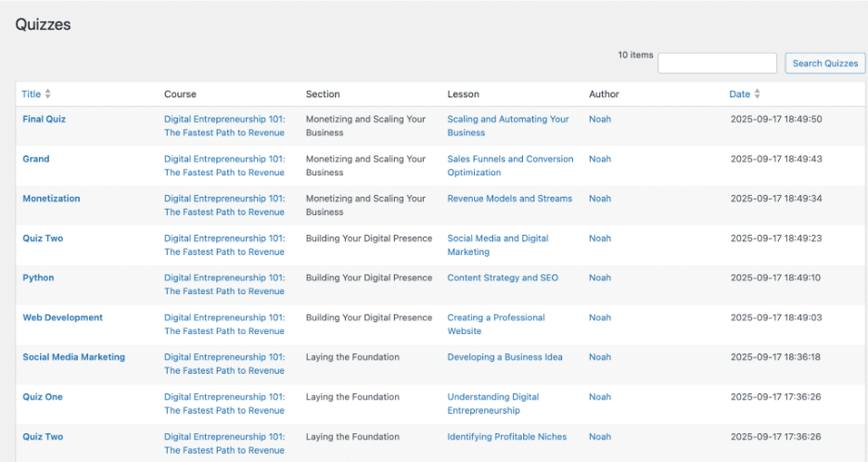
Task: Click Laying the Foundation in Quiz One row
Action: 352,397
